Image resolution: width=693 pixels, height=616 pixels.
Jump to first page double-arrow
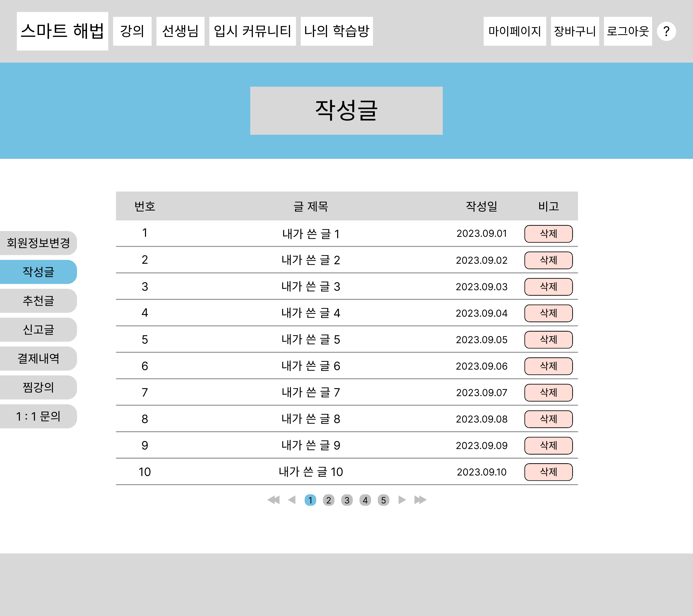point(273,500)
